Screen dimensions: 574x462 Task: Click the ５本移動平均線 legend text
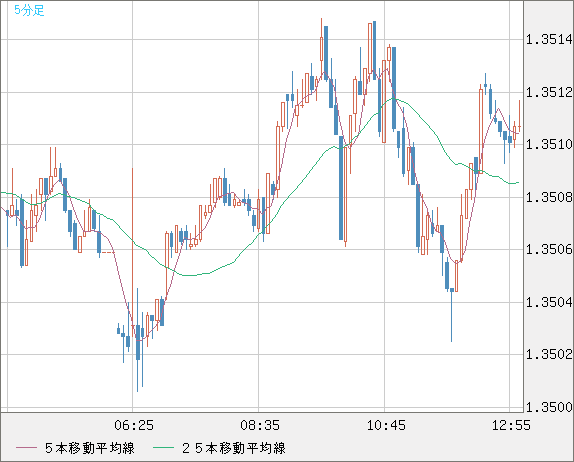tap(90, 448)
